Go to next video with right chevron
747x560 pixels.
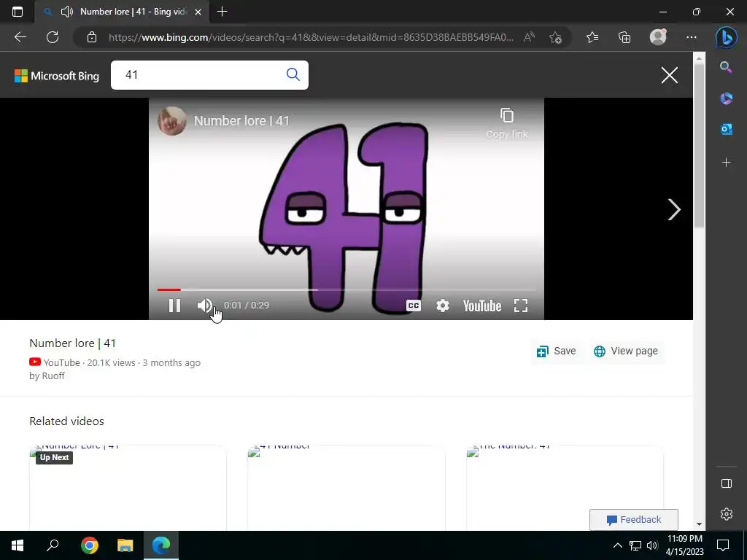click(673, 209)
